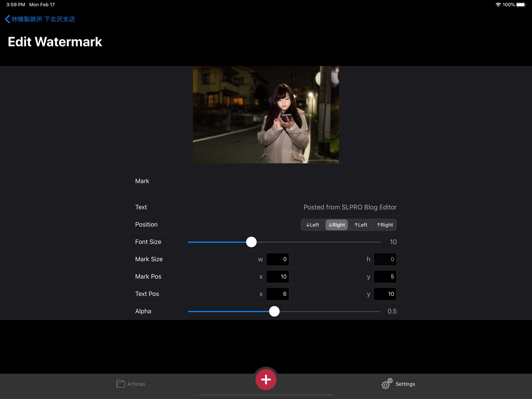Tap the Edit Watermark title
Screen dimensions: 532x399
click(x=55, y=42)
